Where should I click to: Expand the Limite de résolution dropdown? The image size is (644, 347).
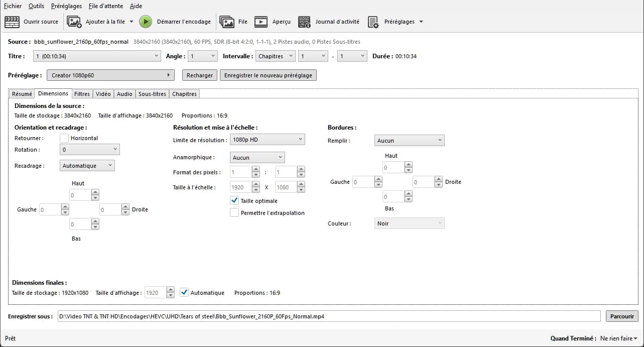[x=267, y=140]
